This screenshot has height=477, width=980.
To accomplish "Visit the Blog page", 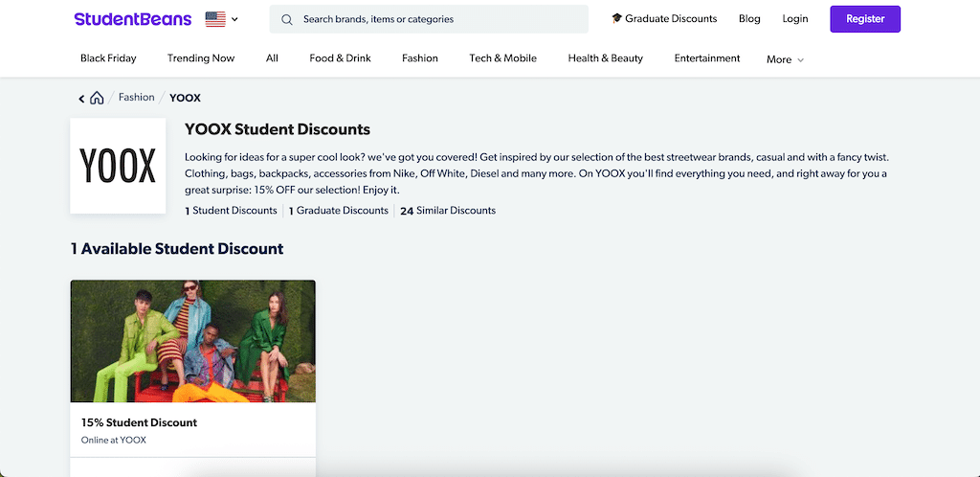I will 749,19.
